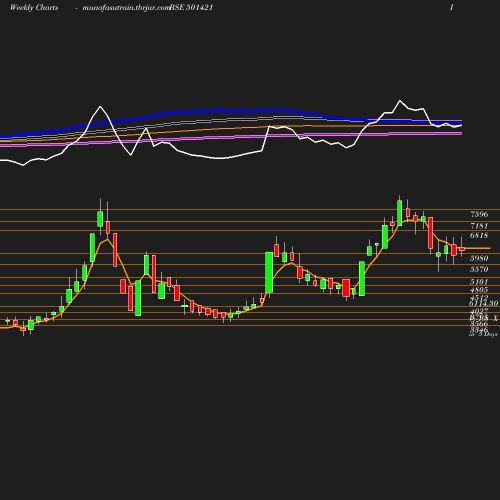Click the 4805 price level label
The width and height of the screenshot is (500, 500).
[479, 290]
